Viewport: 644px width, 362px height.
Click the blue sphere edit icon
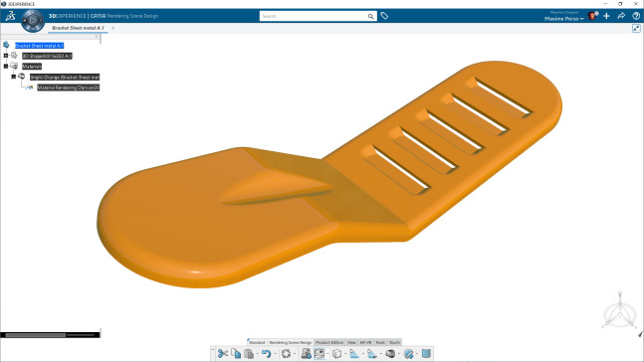(x=408, y=353)
